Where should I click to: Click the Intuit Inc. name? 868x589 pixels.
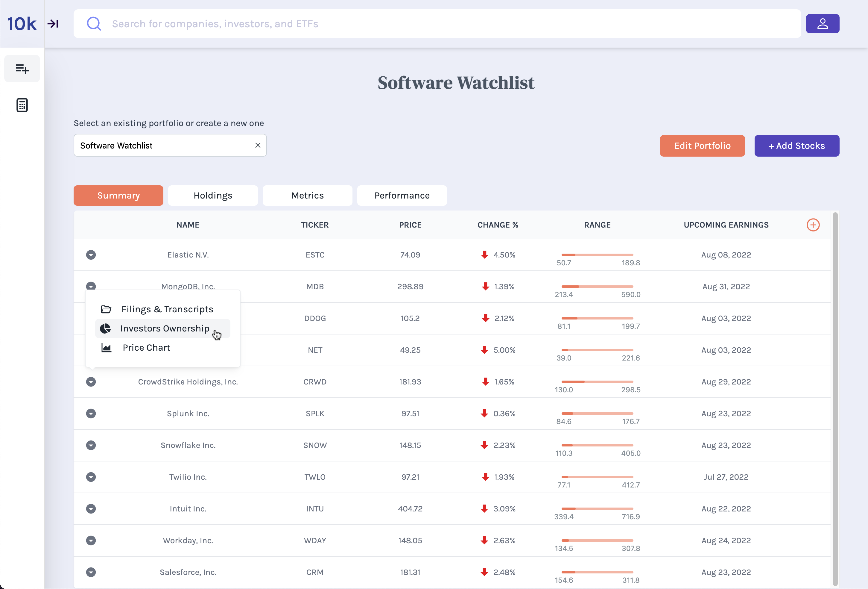(x=188, y=509)
